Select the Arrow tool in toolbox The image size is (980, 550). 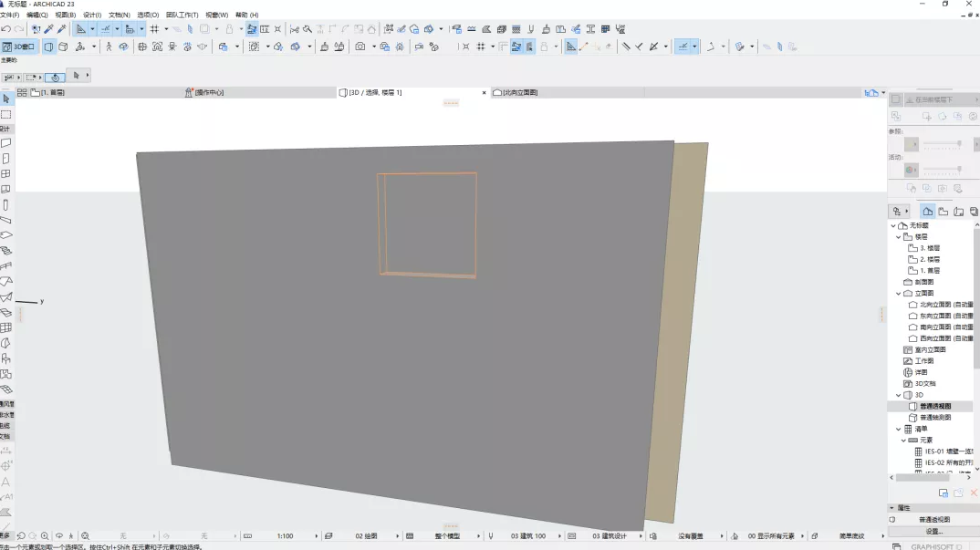(x=6, y=99)
